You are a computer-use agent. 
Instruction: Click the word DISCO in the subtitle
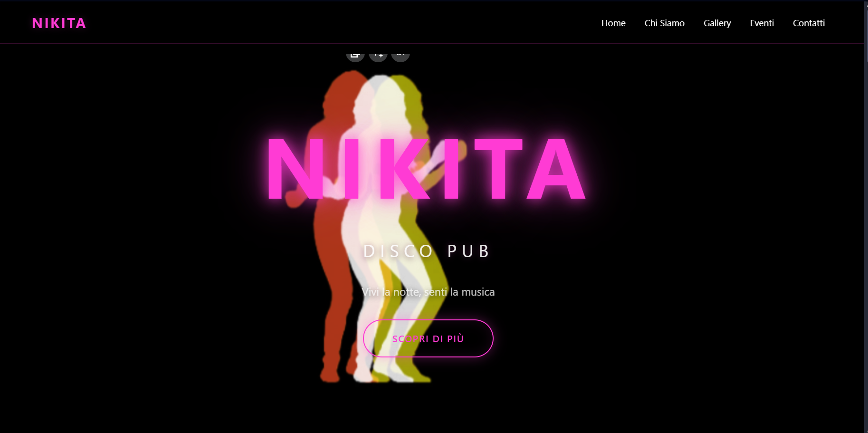398,251
